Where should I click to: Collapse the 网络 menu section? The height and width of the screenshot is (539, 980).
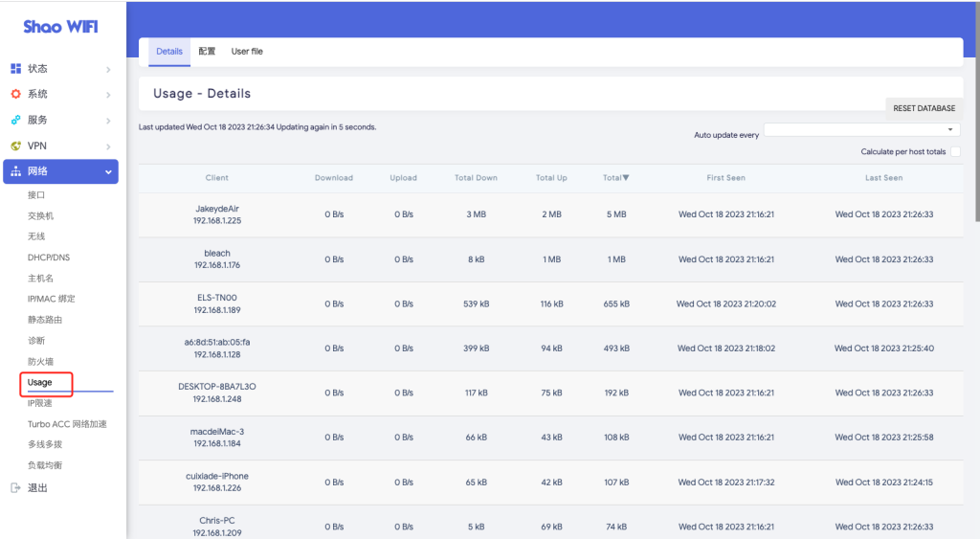108,172
